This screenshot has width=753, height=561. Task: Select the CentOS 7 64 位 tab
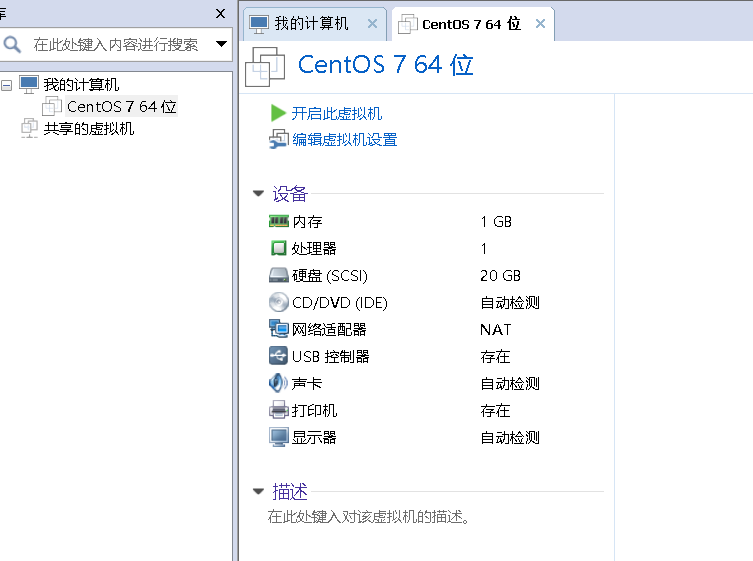[471, 24]
